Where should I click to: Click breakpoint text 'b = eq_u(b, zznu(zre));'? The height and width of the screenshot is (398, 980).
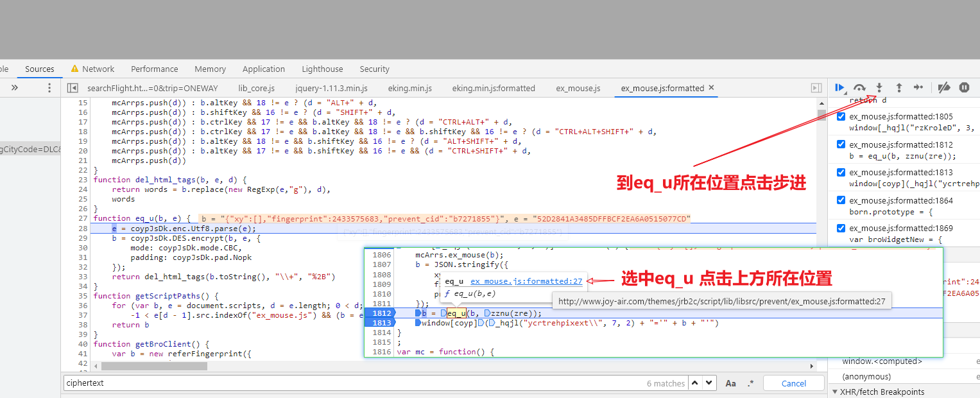pyautogui.click(x=902, y=155)
